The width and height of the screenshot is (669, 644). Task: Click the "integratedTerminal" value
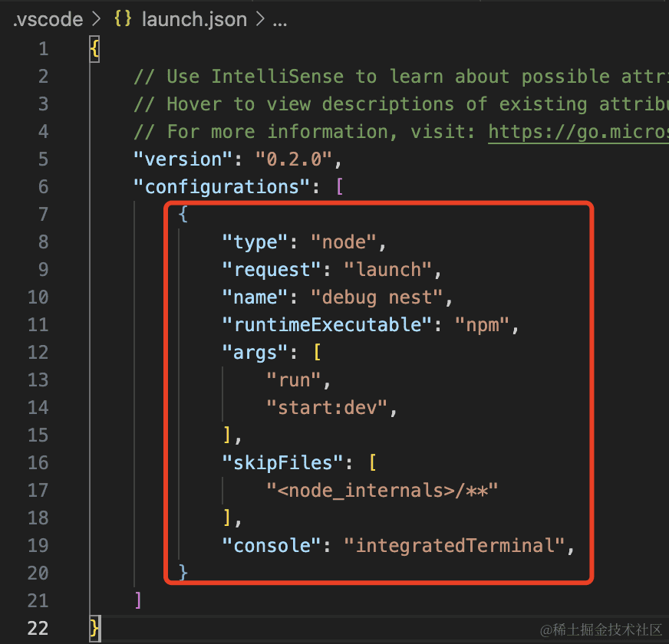454,545
